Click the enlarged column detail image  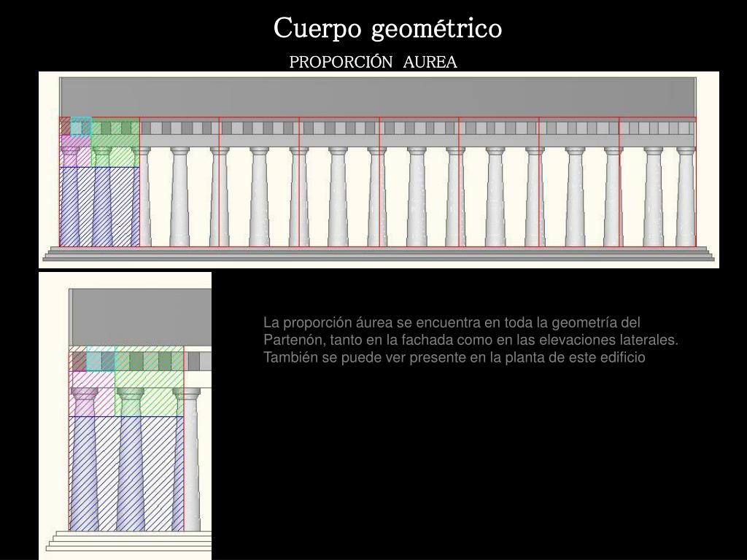(x=125, y=416)
